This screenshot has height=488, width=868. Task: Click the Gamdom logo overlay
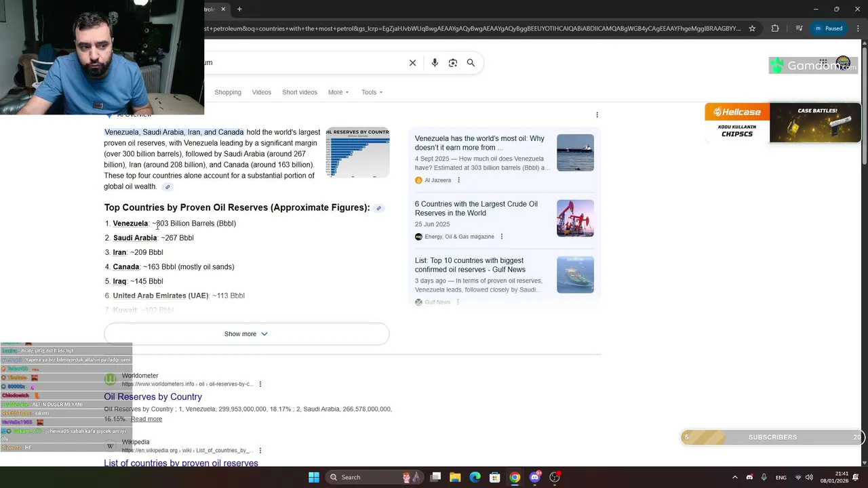pyautogui.click(x=813, y=65)
